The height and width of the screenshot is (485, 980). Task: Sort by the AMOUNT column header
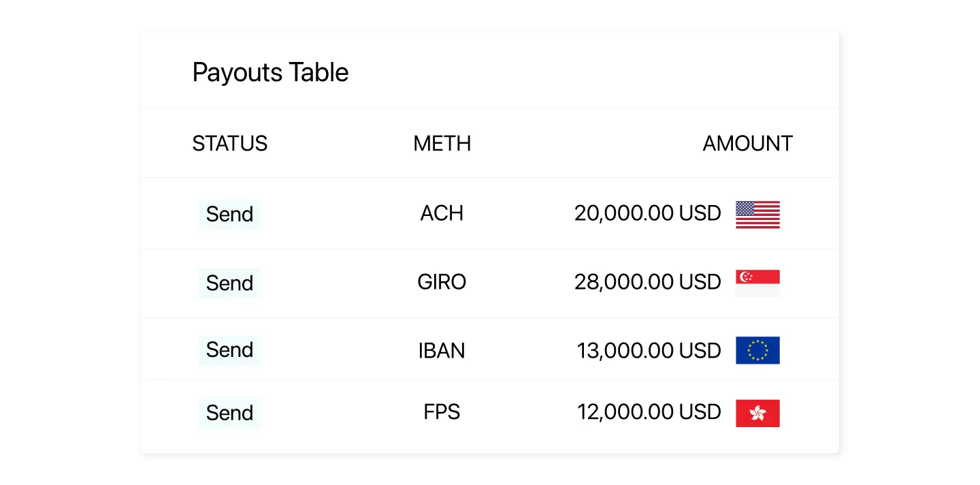click(747, 144)
